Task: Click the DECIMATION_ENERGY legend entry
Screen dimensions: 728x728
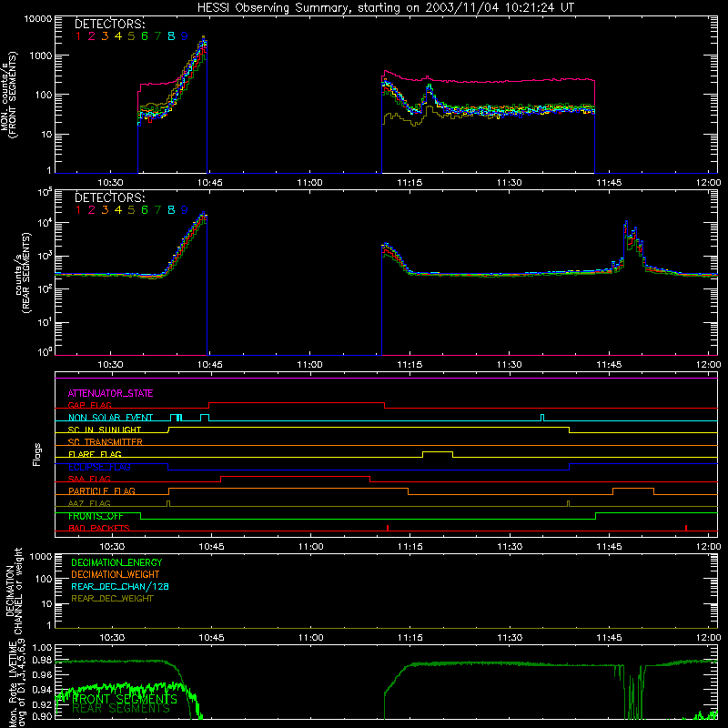Action: 116,562
